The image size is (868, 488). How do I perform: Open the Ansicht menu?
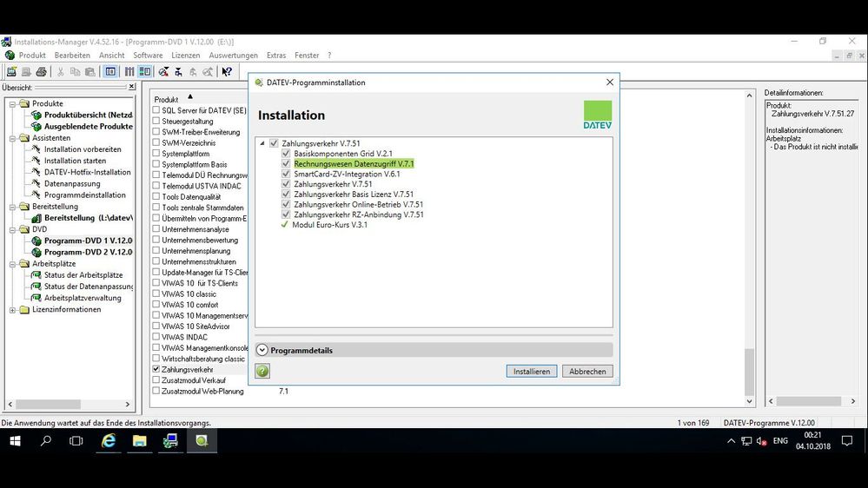[112, 56]
